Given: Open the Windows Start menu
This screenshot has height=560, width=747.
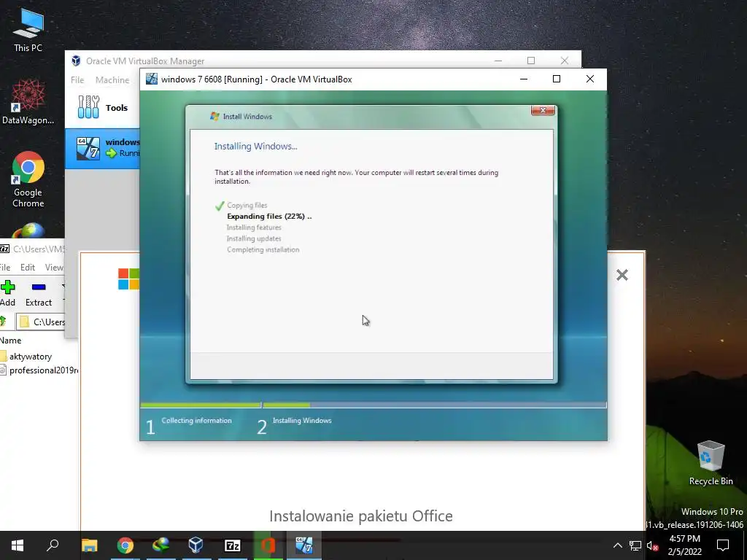Looking at the screenshot, I should point(18,545).
